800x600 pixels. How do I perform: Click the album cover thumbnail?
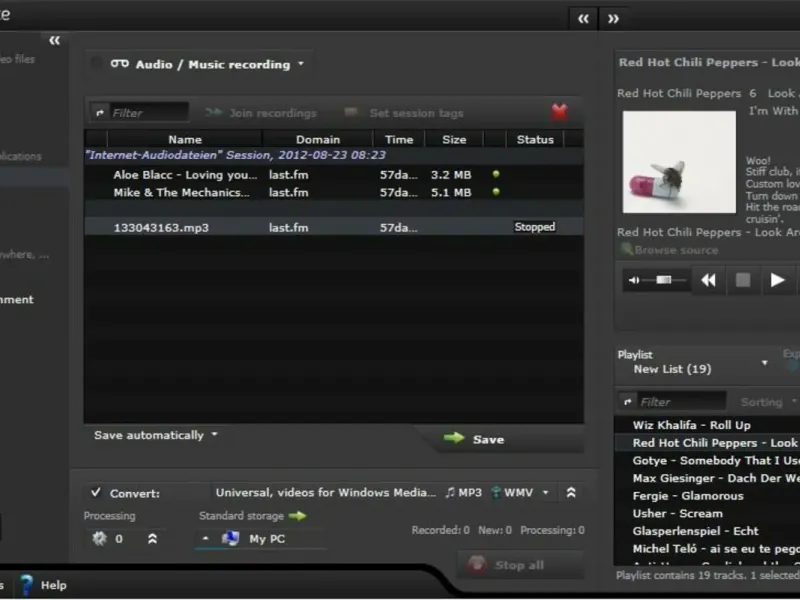[679, 162]
